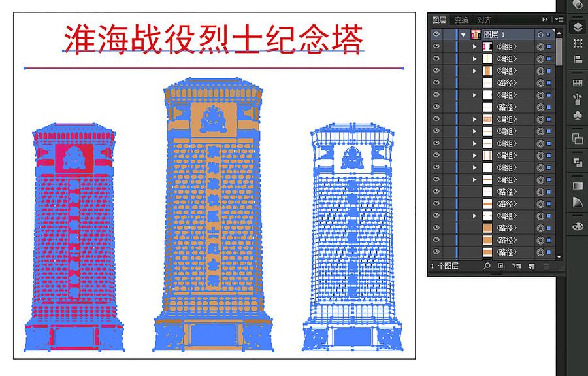Click target circle of the bottom-most 路径 row

(x=540, y=252)
